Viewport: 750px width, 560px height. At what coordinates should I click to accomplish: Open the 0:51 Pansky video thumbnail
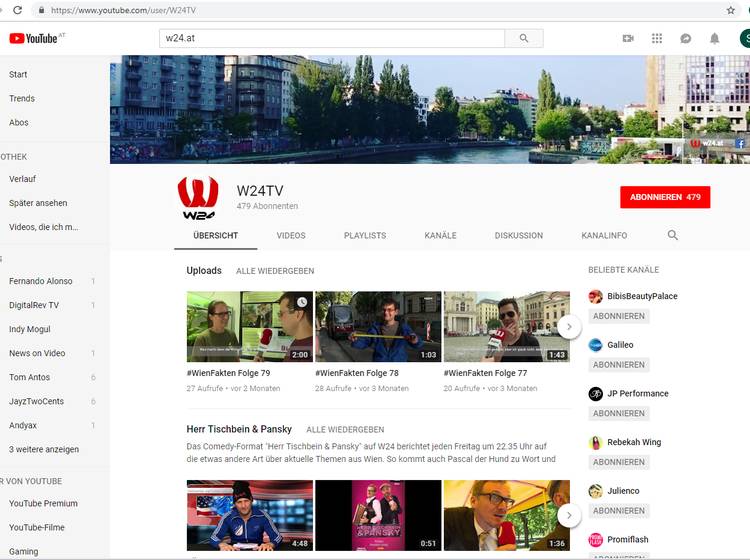click(x=378, y=516)
